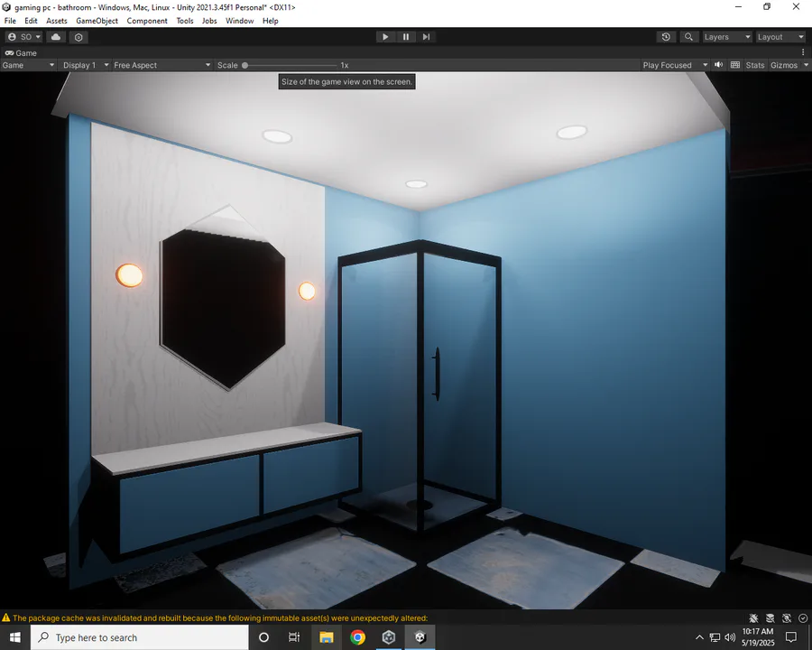This screenshot has height=650, width=812.
Task: Click the yellow warning icon in status bar
Action: coord(6,617)
